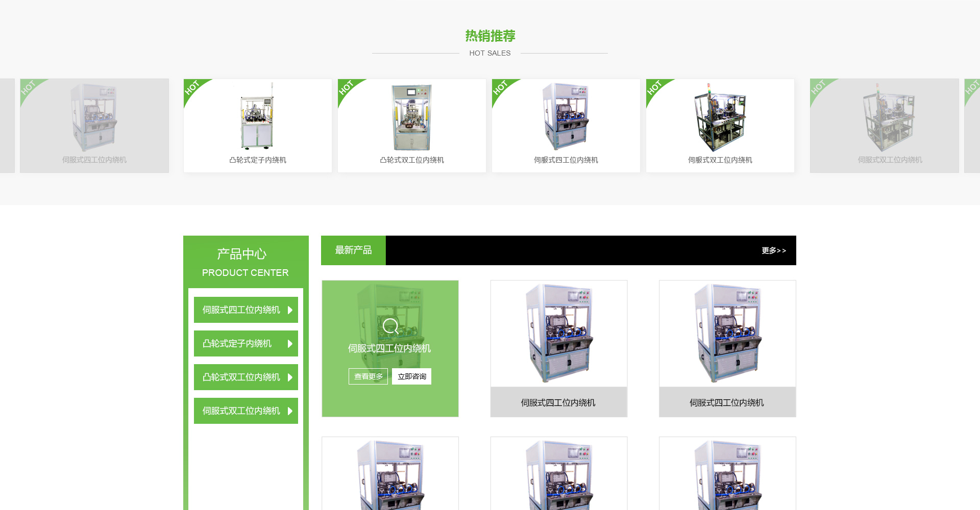The width and height of the screenshot is (980, 510).
Task: Expand sidebar arrow next to 凸轮式定子内绕机
Action: pyautogui.click(x=290, y=344)
